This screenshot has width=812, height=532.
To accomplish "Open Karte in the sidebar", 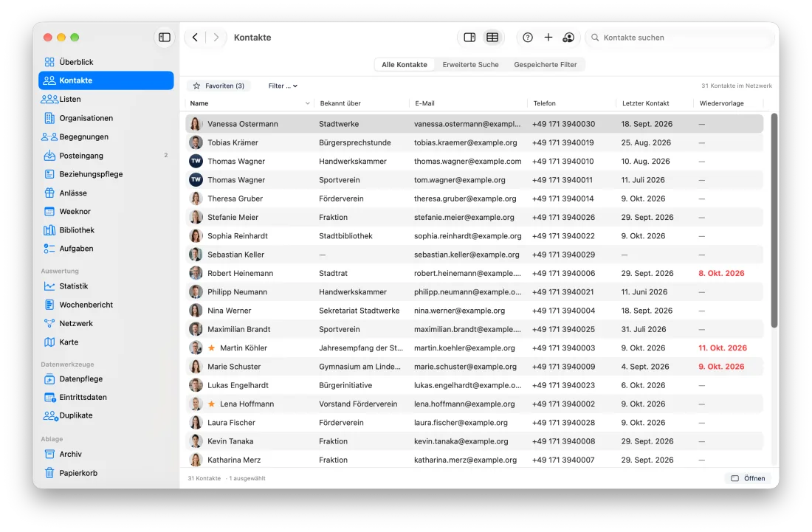I will coord(106,342).
